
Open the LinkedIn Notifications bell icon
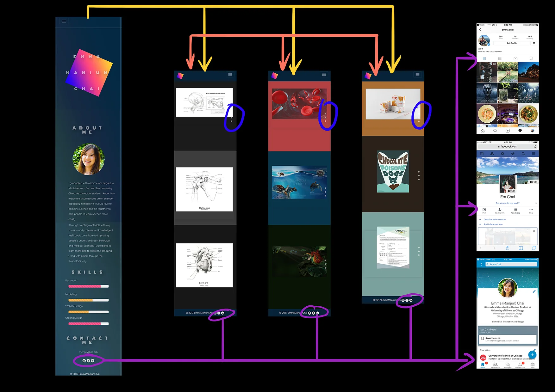[520, 365]
